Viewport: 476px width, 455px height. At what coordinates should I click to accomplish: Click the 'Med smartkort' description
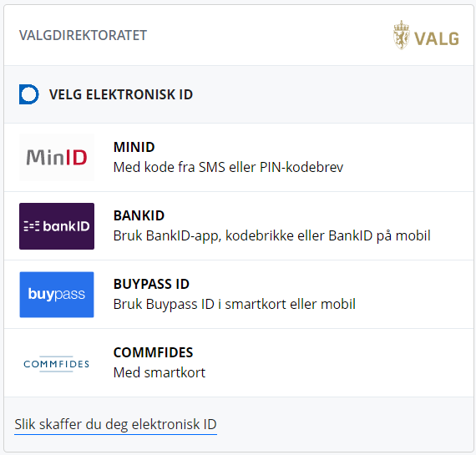point(160,372)
